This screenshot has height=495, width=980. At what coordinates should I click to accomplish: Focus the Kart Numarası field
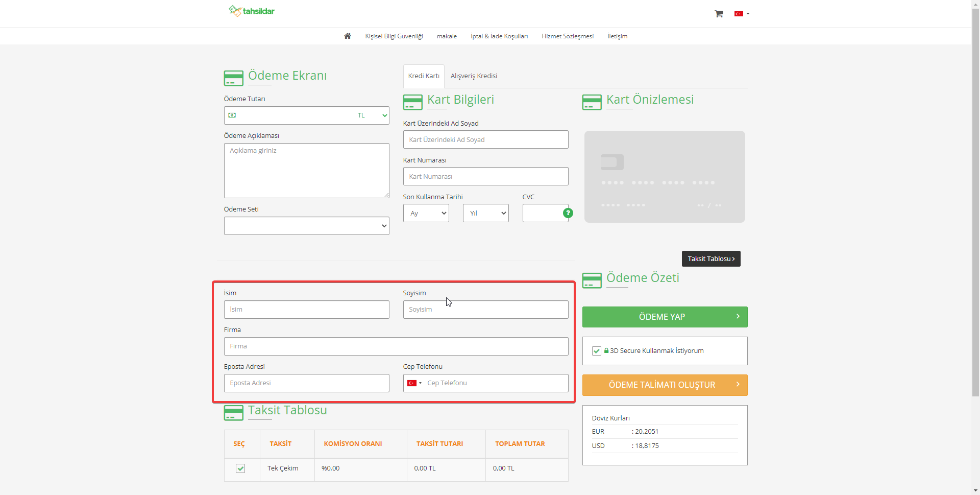(486, 176)
